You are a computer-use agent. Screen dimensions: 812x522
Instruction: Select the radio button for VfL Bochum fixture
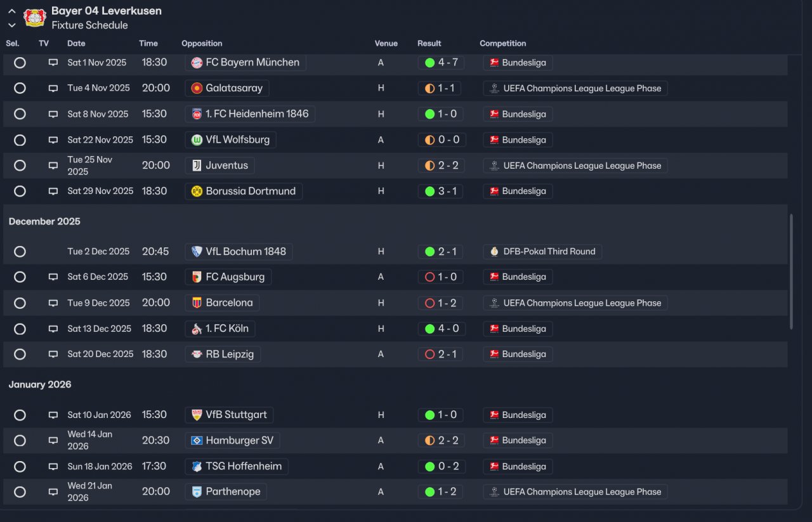20,252
